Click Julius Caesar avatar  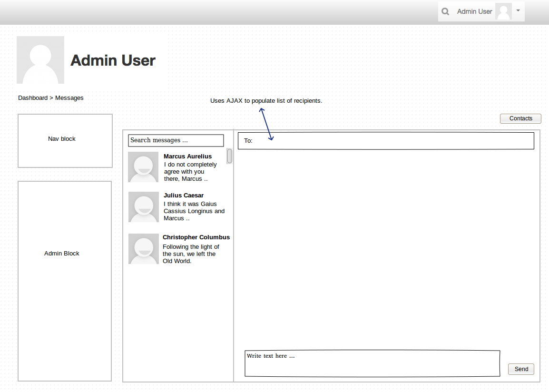(x=144, y=207)
